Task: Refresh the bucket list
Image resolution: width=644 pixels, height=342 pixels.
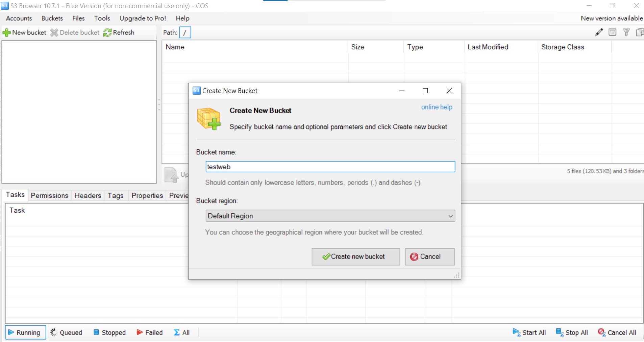Action: pyautogui.click(x=119, y=32)
